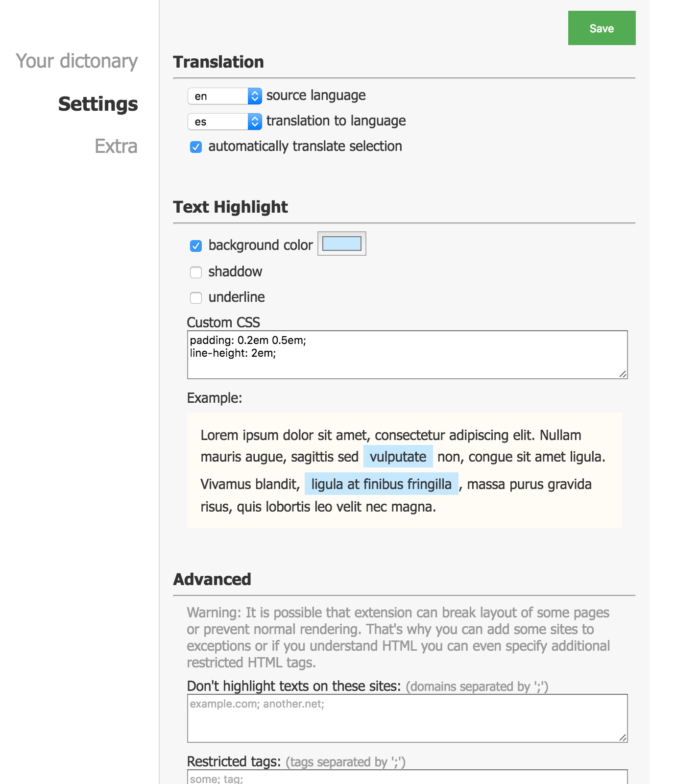This screenshot has width=675, height=784.
Task: Open the source language dropdown
Action: click(x=225, y=96)
